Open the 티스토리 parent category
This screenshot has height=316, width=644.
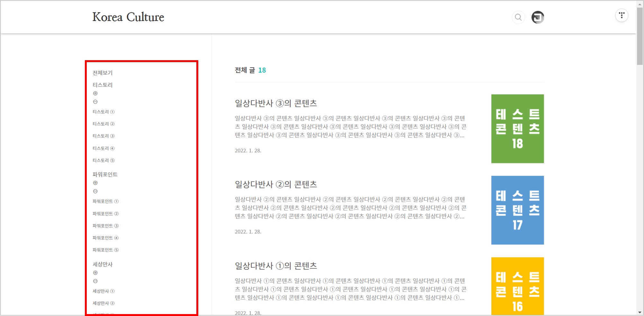(x=103, y=85)
